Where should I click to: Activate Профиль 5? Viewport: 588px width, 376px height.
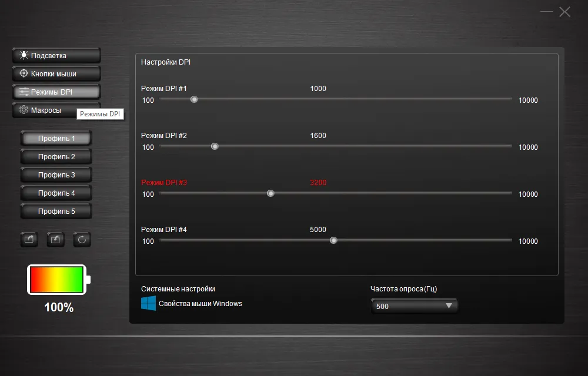tap(56, 211)
